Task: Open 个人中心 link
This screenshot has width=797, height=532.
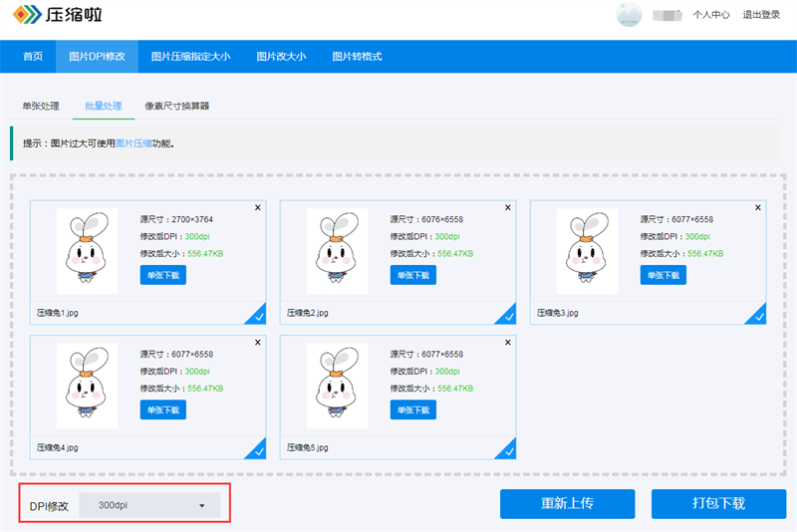Action: 711,15
